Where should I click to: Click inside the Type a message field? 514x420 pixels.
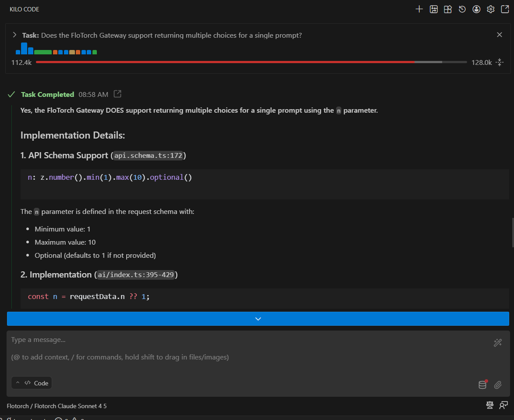(131, 340)
